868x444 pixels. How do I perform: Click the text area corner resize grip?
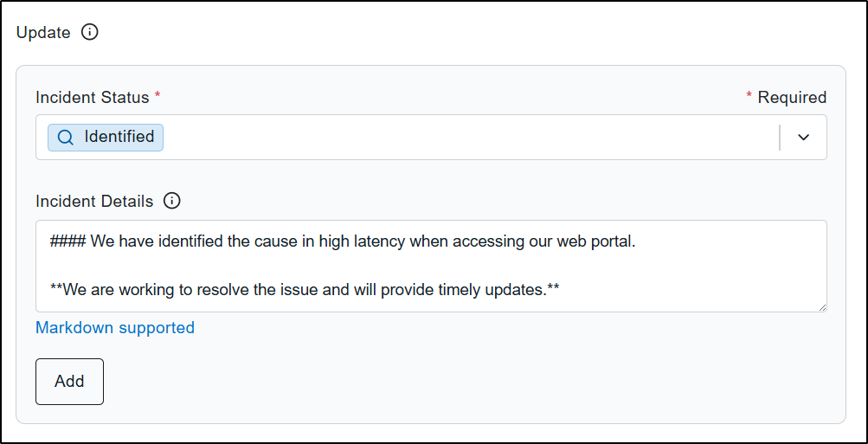coord(822,307)
